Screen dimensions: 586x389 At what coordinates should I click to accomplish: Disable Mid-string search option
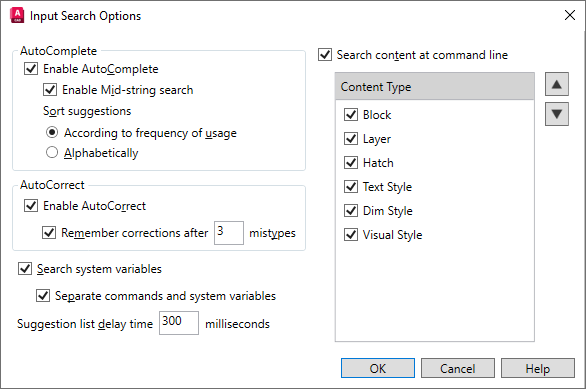tap(50, 90)
